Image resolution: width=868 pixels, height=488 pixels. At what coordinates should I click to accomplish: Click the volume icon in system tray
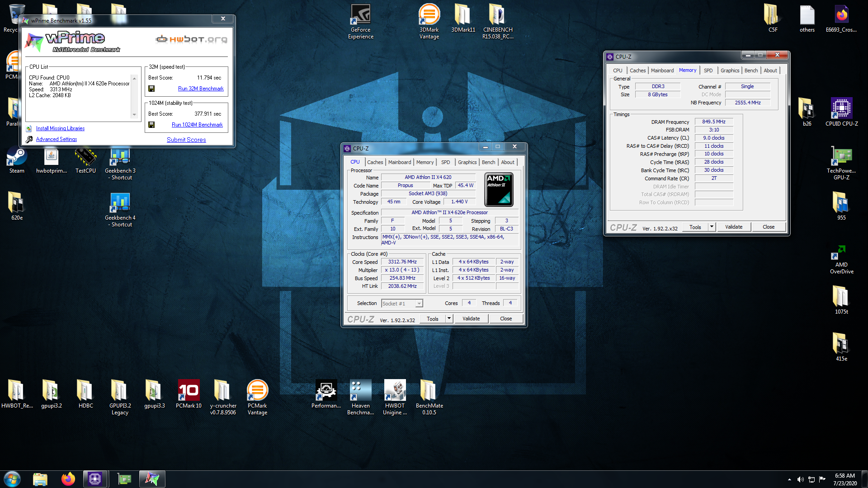[x=800, y=479]
